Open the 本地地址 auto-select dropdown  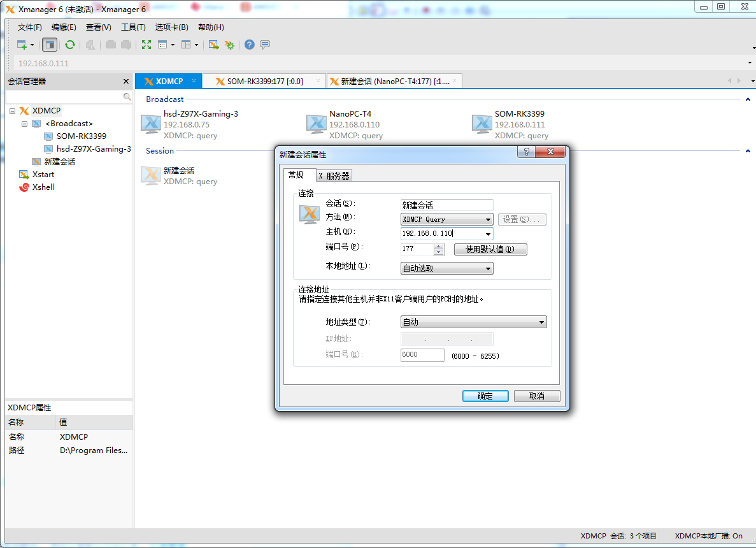click(x=488, y=268)
